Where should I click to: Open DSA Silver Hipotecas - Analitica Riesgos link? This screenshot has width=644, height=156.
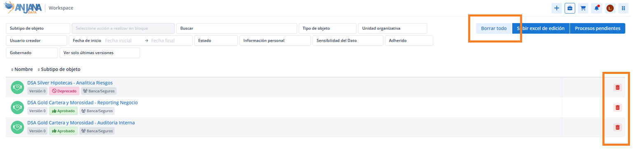[70, 83]
